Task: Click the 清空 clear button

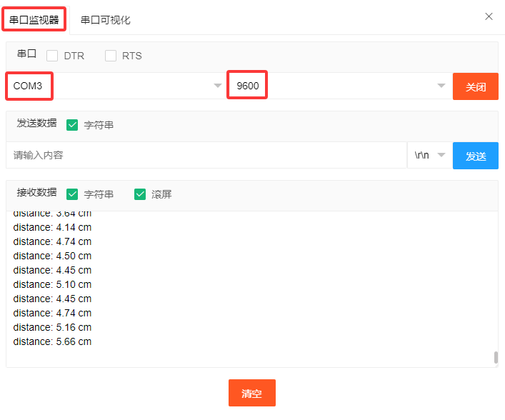Action: 252,393
